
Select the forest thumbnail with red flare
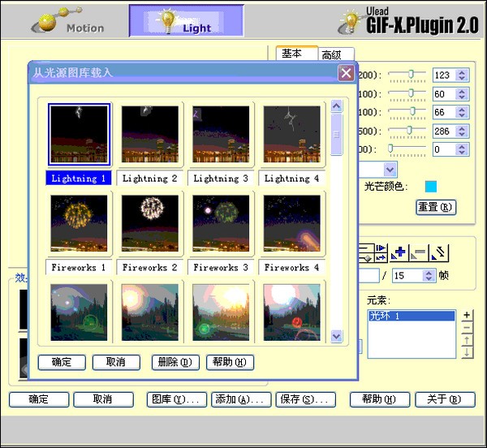pyautogui.click(x=292, y=312)
